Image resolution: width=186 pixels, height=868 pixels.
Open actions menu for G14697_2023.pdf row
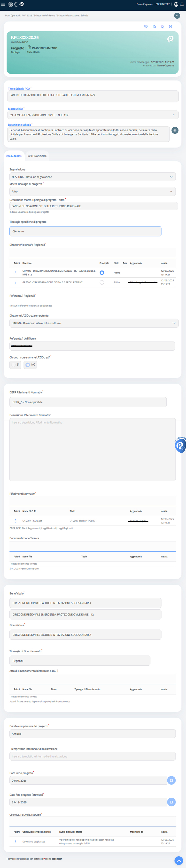point(15,521)
